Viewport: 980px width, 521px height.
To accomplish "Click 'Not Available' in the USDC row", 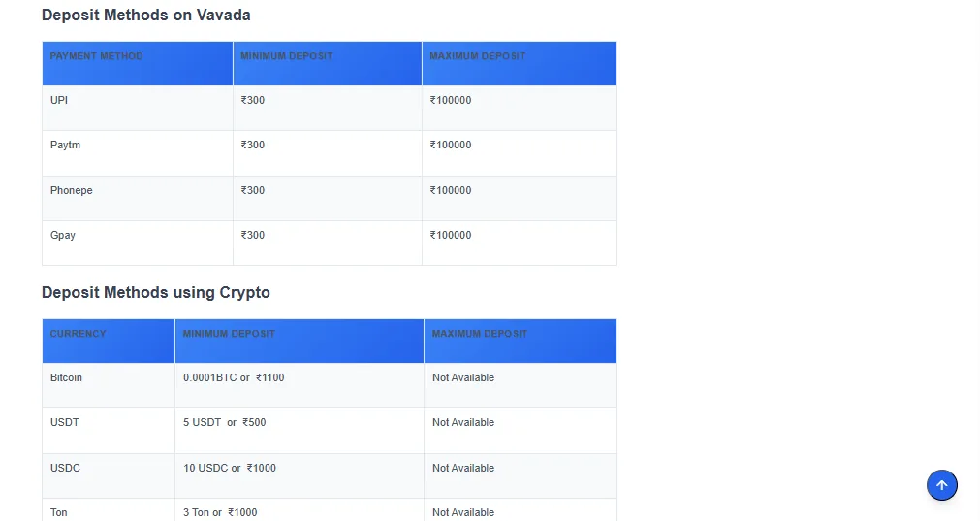I will point(521,475).
